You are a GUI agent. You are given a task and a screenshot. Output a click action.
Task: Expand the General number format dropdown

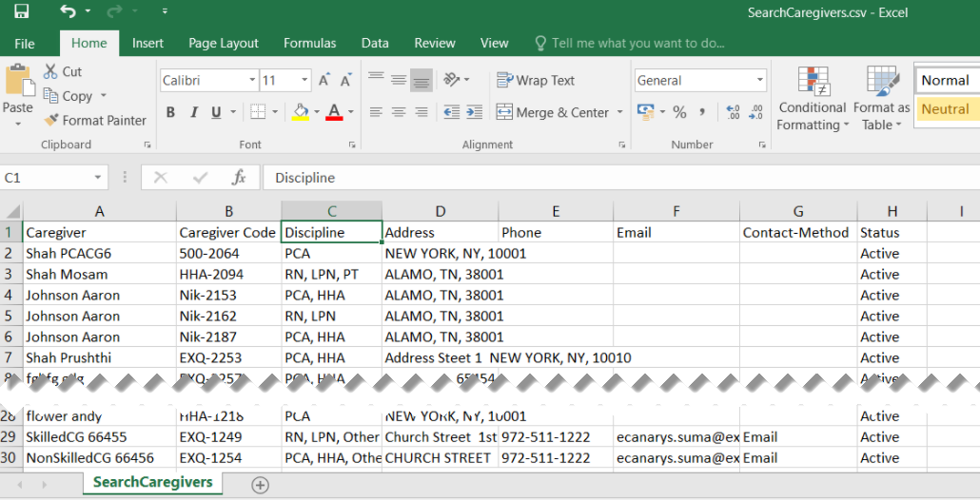point(759,81)
